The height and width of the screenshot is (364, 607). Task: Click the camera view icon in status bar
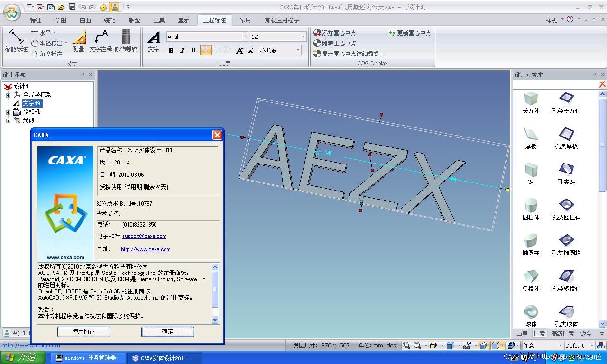467,346
